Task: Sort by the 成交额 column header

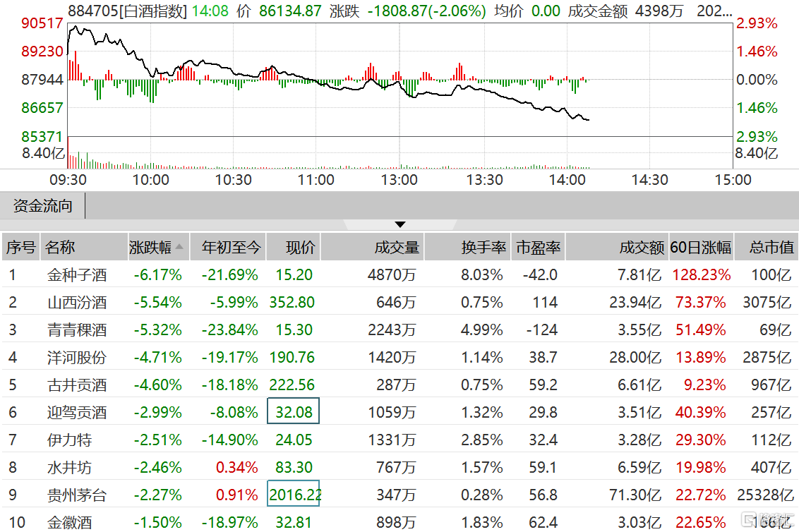Action: click(617, 247)
